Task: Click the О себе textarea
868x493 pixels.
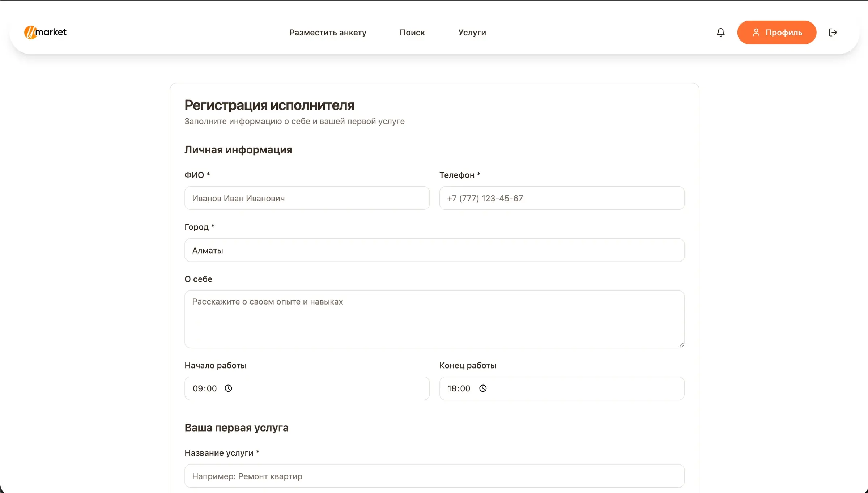Action: [x=434, y=319]
